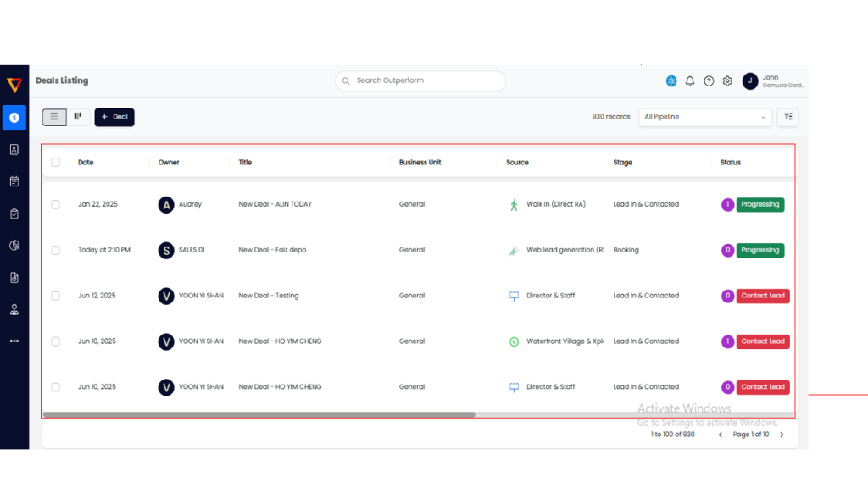Click the filter icon beside pipeline dropdown
Image resolution: width=868 pixels, height=488 pixels.
pyautogui.click(x=787, y=117)
